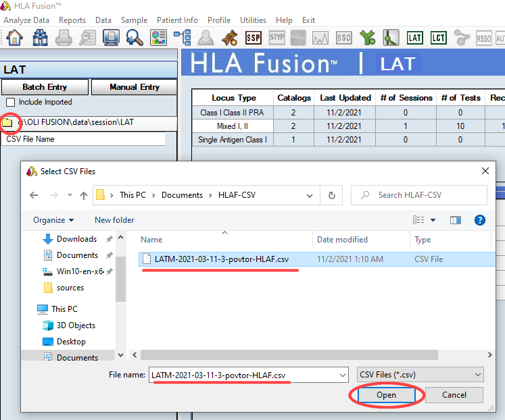This screenshot has height=420, width=505.
Task: Open recent locations dropdown arrow
Action: click(x=70, y=195)
